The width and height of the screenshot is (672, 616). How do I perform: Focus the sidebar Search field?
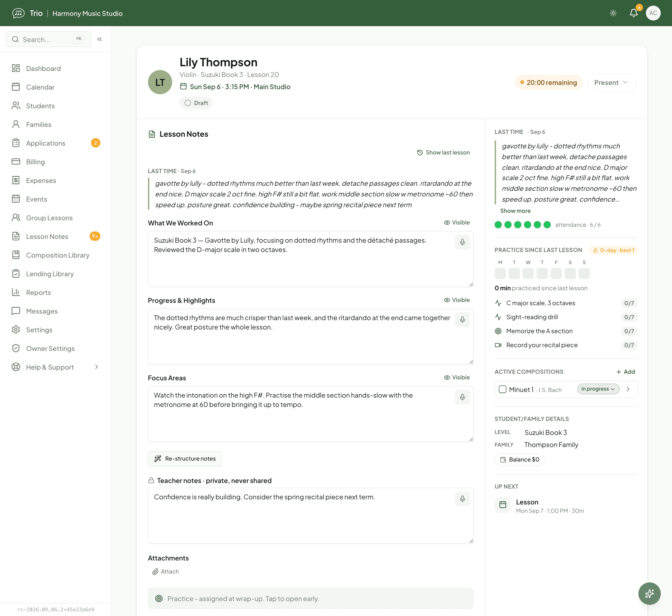48,39
